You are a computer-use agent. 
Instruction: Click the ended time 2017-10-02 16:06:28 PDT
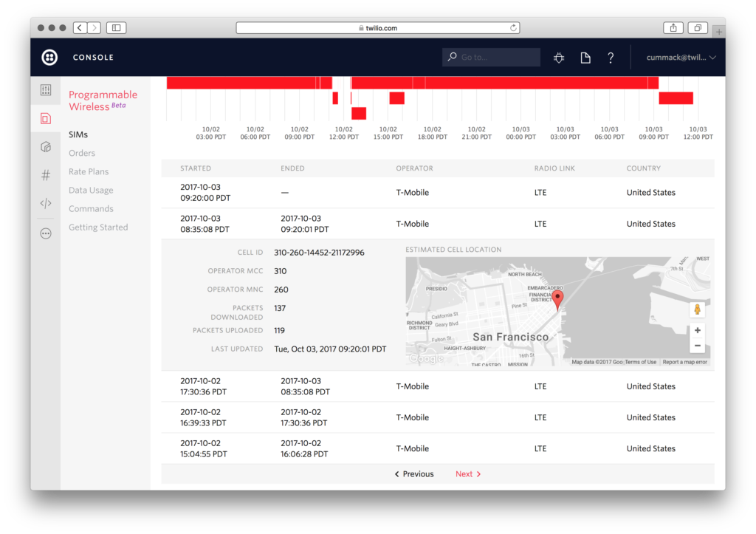pos(304,448)
